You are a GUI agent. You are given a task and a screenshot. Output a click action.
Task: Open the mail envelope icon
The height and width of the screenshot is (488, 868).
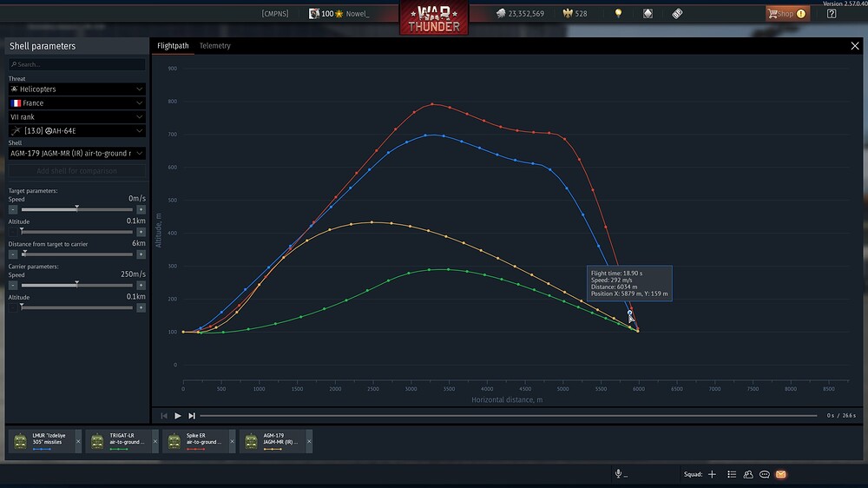pos(780,474)
